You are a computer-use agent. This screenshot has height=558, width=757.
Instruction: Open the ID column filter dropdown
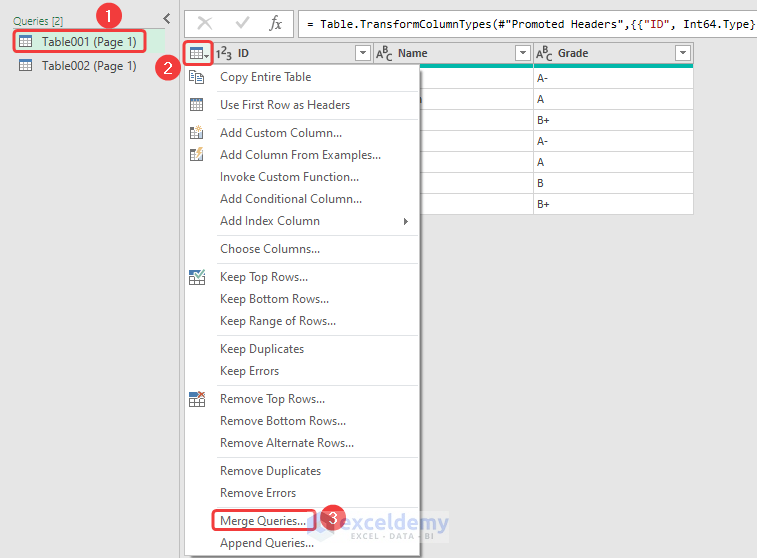[363, 53]
